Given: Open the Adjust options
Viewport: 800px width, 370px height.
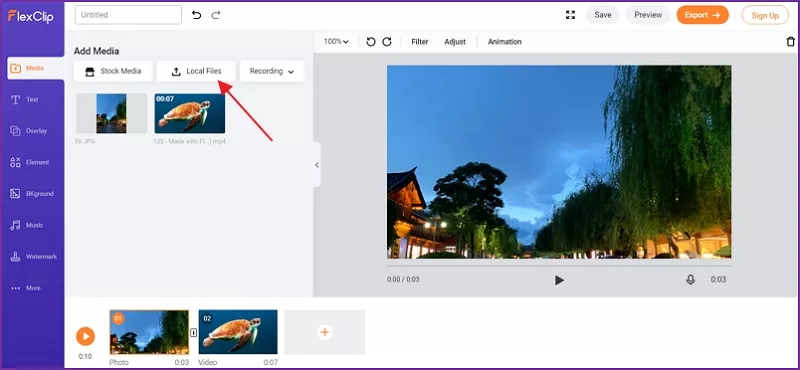Looking at the screenshot, I should tap(455, 42).
